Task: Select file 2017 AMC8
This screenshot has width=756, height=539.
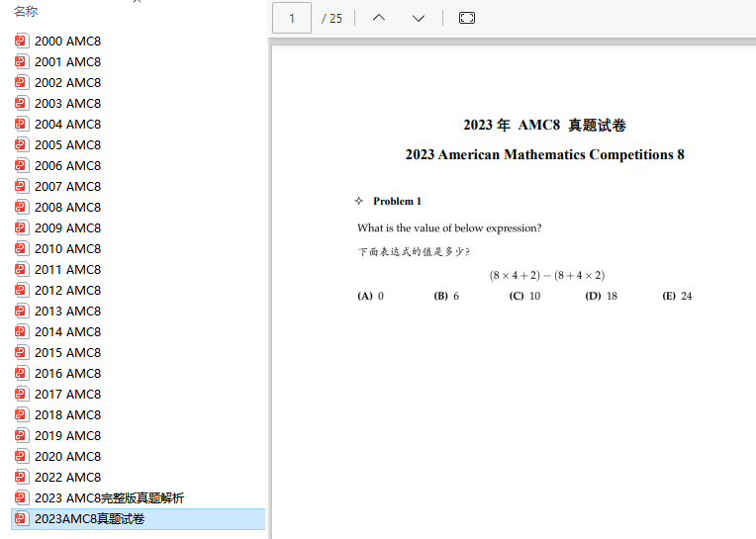Action: pos(67,394)
